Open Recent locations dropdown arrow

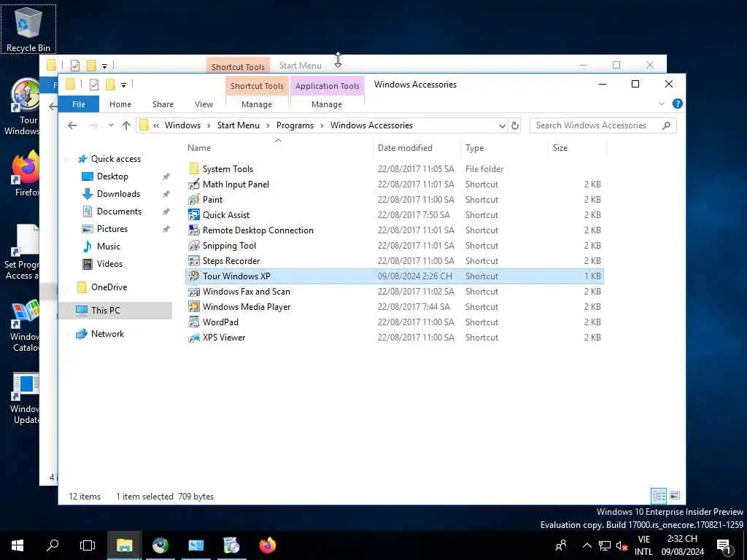[111, 125]
